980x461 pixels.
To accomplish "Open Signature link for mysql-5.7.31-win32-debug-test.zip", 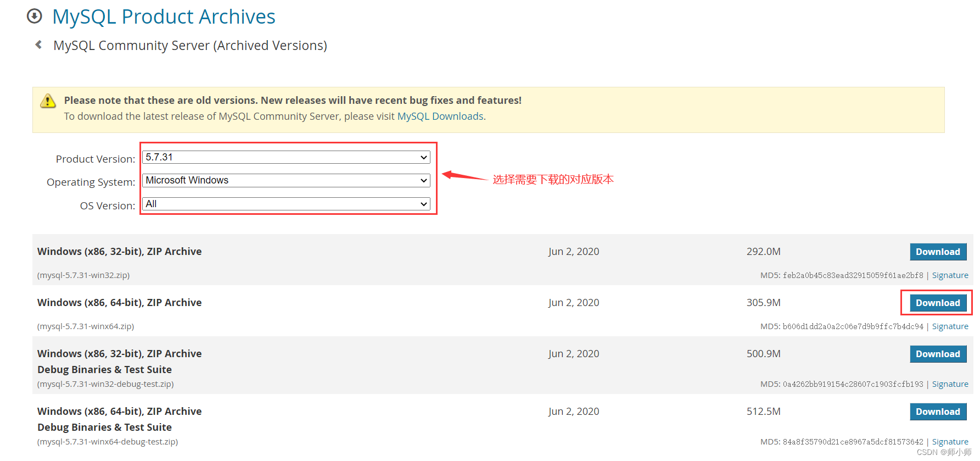I will pyautogui.click(x=950, y=384).
